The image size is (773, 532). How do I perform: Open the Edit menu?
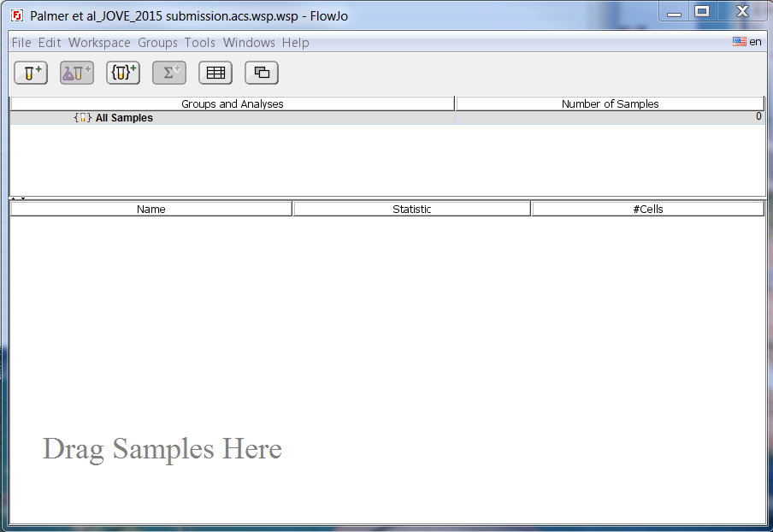[50, 43]
